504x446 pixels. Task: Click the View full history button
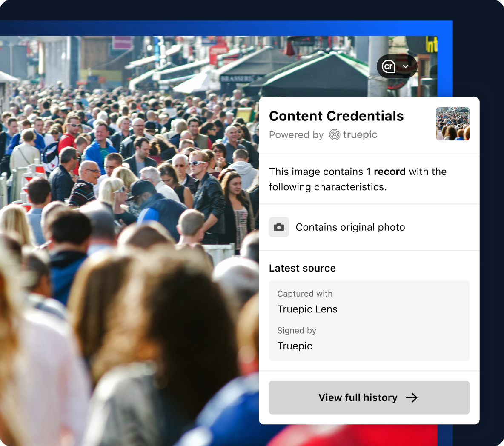(x=369, y=397)
